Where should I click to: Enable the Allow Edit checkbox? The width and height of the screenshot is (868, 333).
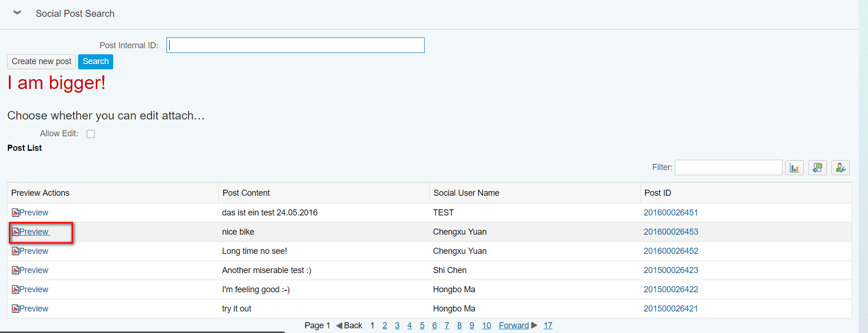click(91, 134)
